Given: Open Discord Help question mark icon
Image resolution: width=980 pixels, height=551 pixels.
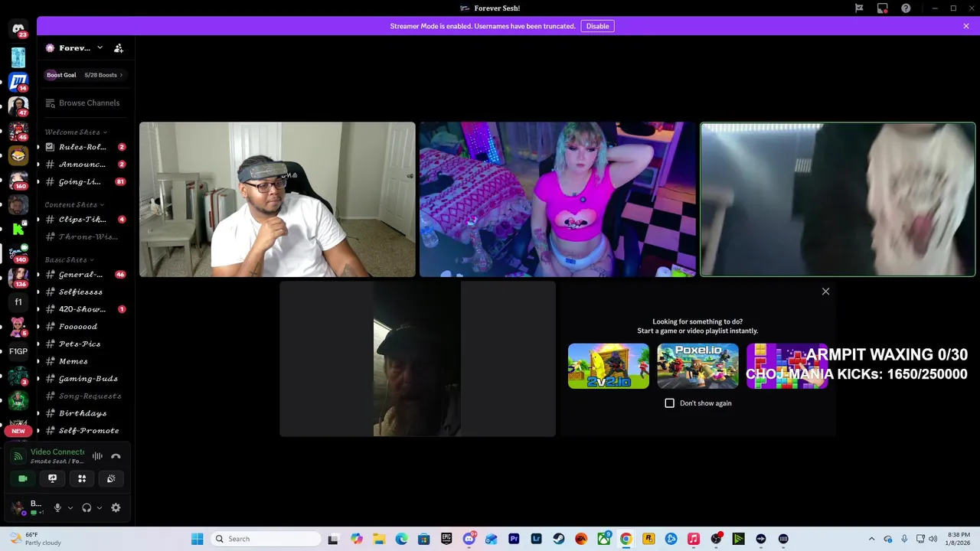Looking at the screenshot, I should click(906, 8).
